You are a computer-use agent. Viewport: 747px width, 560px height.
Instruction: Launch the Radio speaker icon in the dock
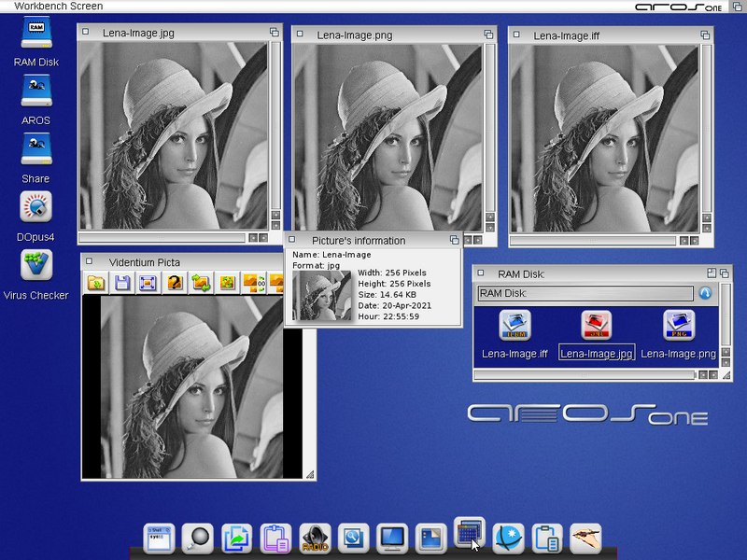click(315, 539)
